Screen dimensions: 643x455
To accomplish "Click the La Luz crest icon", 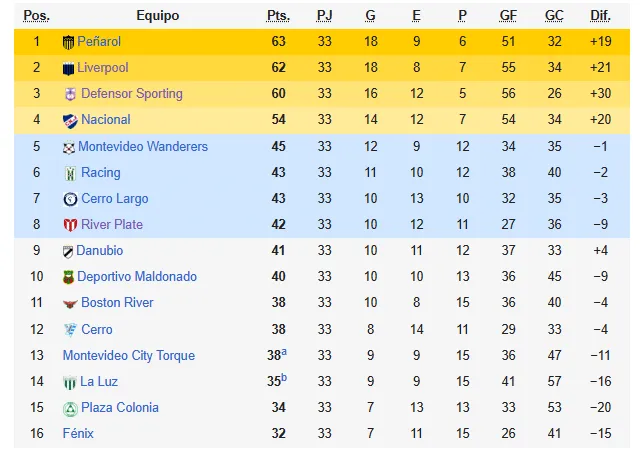I will (x=70, y=382).
